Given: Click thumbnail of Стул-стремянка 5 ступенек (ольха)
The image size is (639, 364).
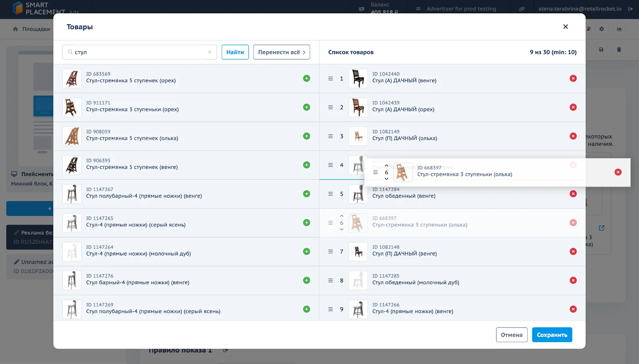Looking at the screenshot, I should (72, 136).
